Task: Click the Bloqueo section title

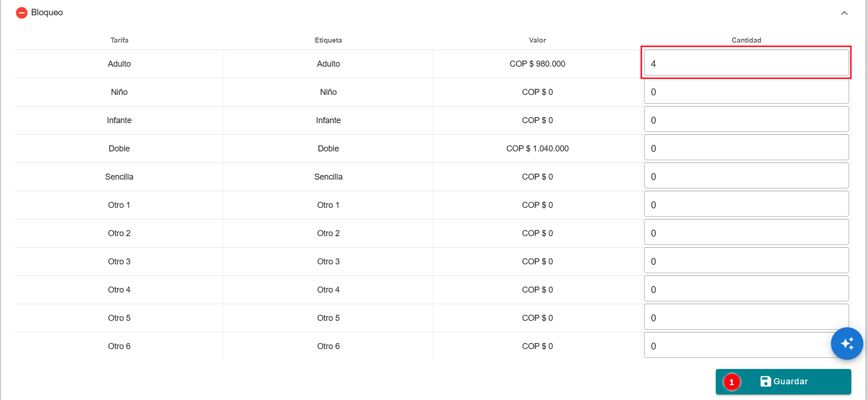Action: click(x=47, y=12)
